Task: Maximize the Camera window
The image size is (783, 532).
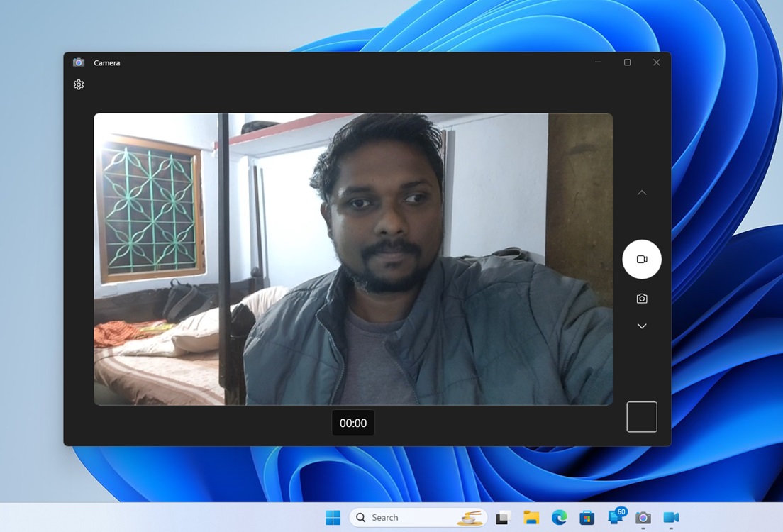Action: (x=627, y=62)
